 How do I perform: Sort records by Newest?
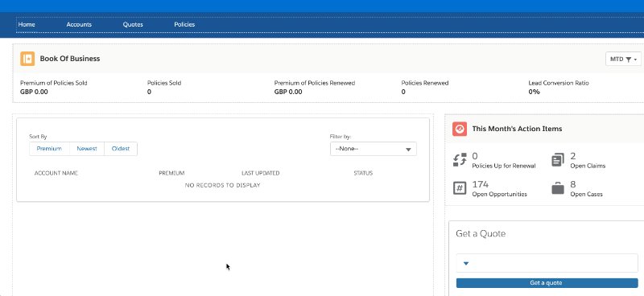click(87, 149)
